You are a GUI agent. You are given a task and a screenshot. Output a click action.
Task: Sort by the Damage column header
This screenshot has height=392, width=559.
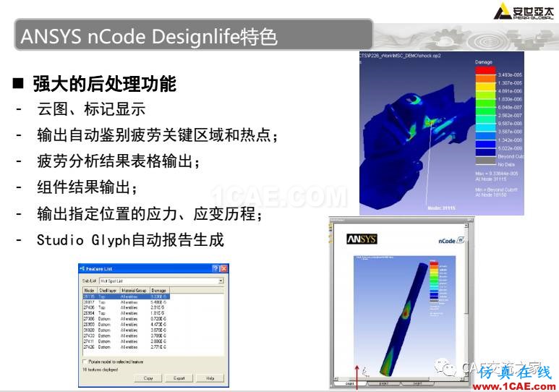159,290
